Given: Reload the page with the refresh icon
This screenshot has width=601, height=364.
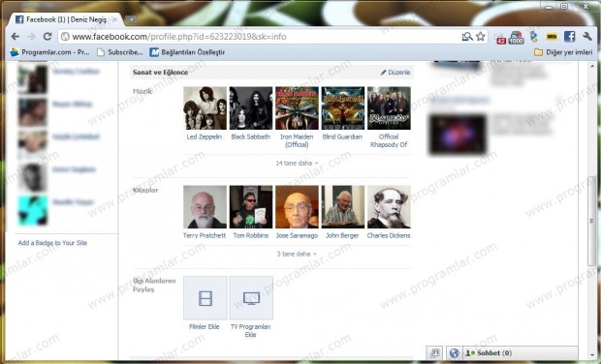Looking at the screenshot, I should coord(47,37).
